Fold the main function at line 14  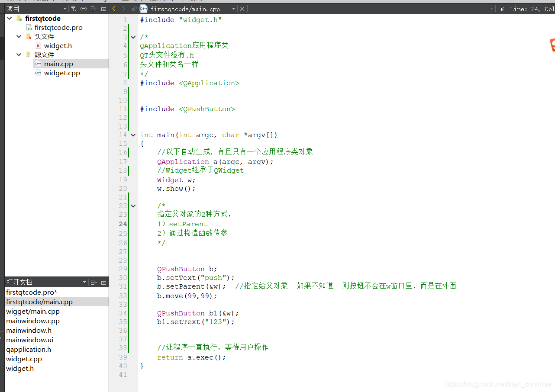click(133, 135)
